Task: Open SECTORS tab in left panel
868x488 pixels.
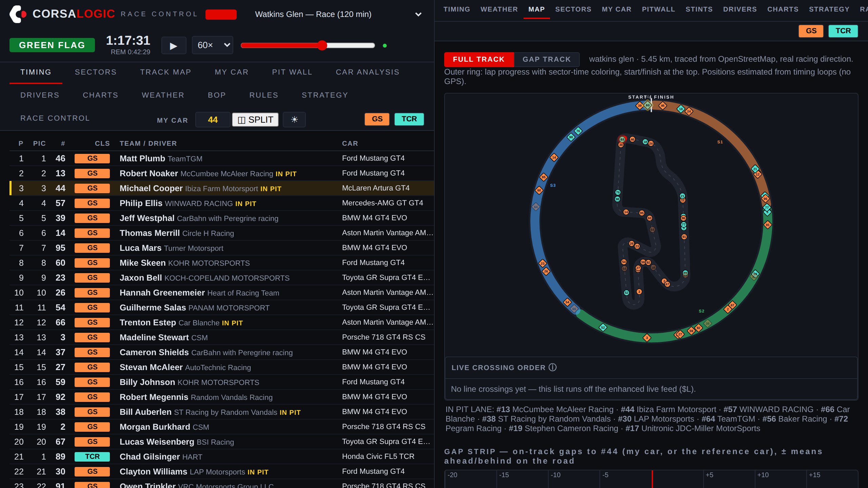Action: [x=96, y=72]
